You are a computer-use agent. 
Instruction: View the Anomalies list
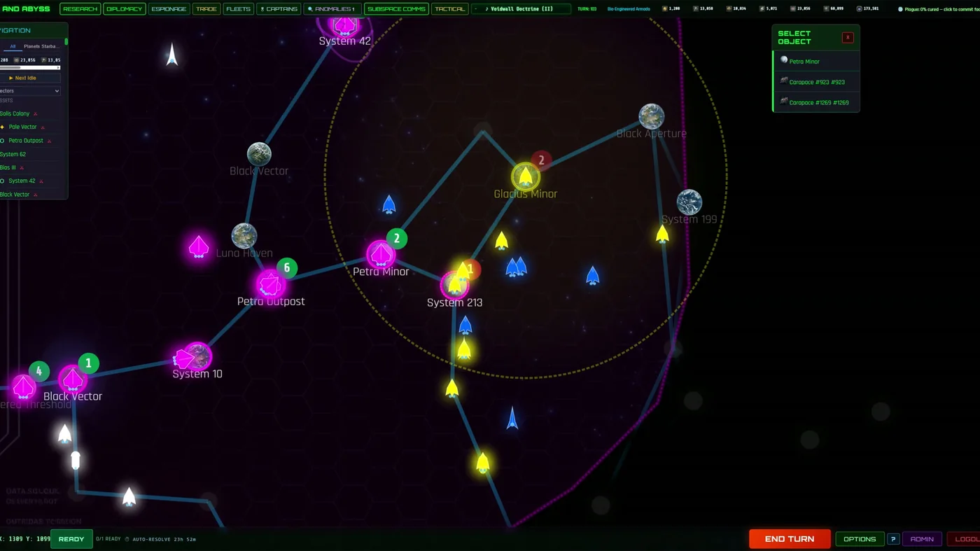[332, 9]
